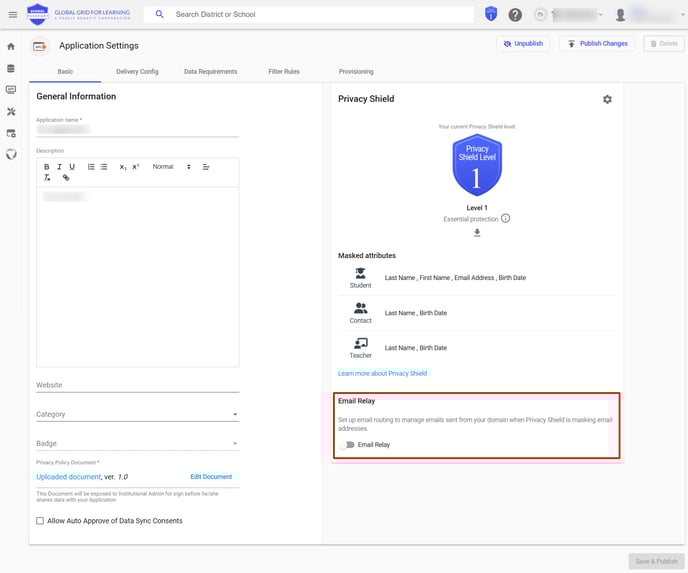Go to Home in the sidebar
This screenshot has height=573, width=688.
click(x=11, y=47)
